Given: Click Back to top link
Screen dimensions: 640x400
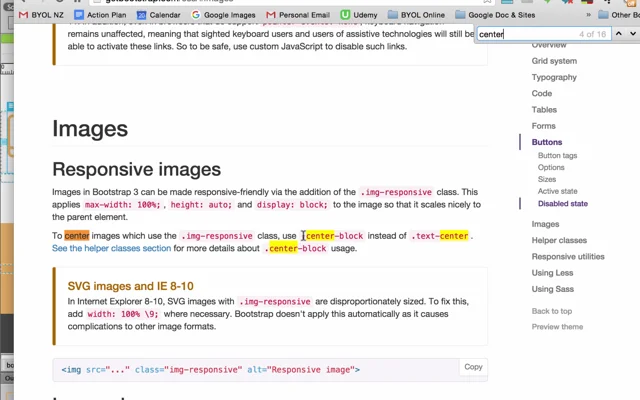Looking at the screenshot, I should click(x=551, y=311).
